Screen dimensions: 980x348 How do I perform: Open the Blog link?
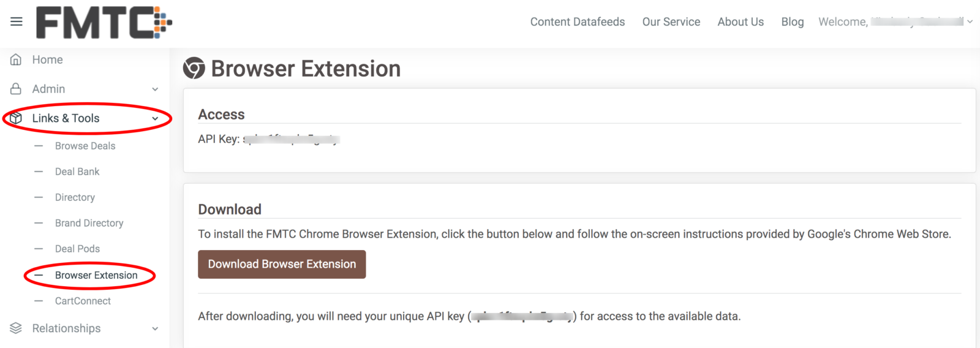pyautogui.click(x=793, y=21)
